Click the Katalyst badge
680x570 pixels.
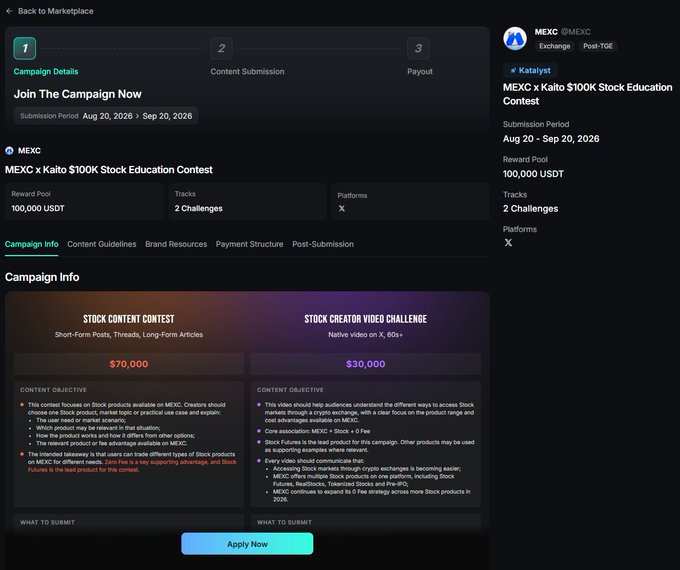(x=530, y=70)
